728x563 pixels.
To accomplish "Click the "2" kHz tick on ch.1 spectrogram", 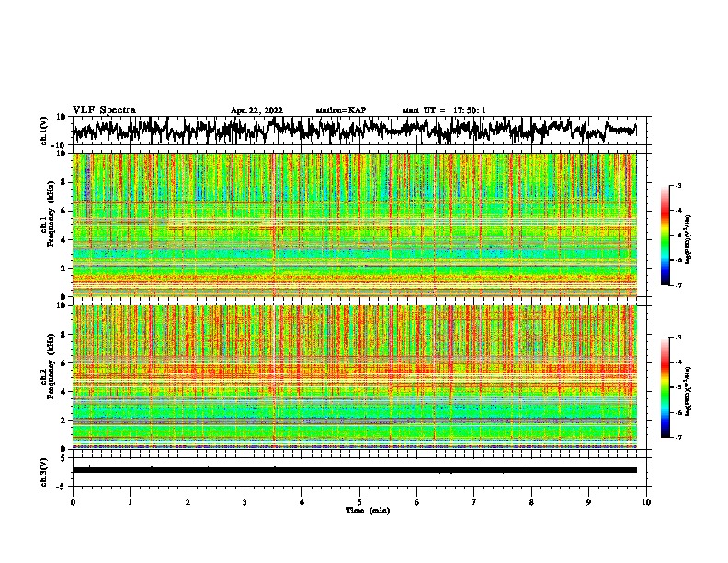I will [63, 269].
